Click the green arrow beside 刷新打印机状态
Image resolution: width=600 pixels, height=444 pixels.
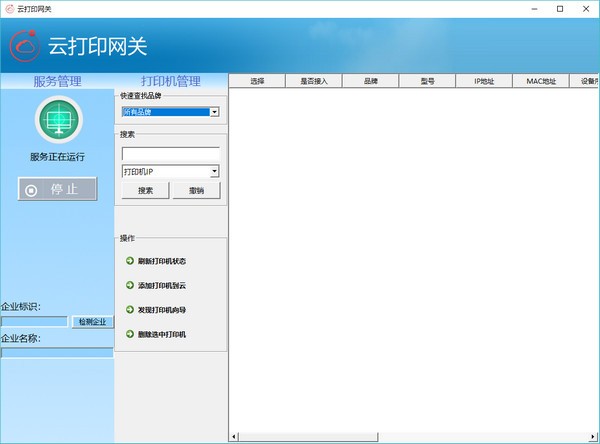pyautogui.click(x=130, y=261)
